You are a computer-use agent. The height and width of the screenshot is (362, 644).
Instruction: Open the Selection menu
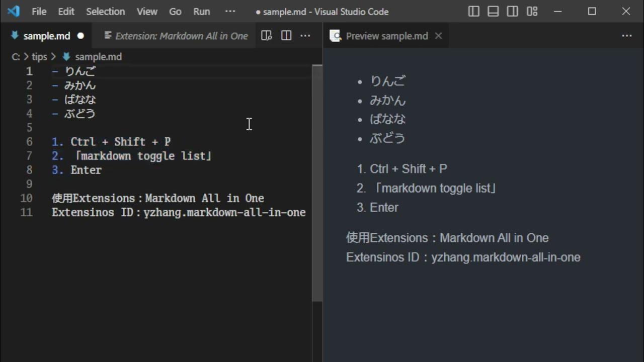pyautogui.click(x=105, y=11)
